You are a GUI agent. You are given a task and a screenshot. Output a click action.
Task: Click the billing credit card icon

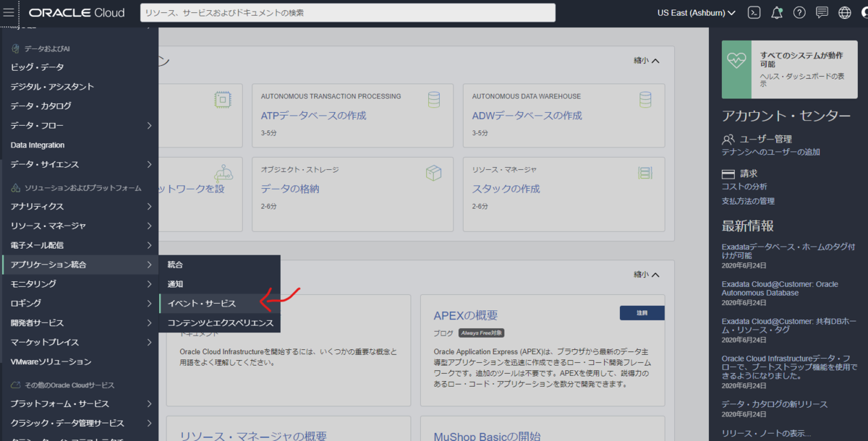tap(728, 174)
